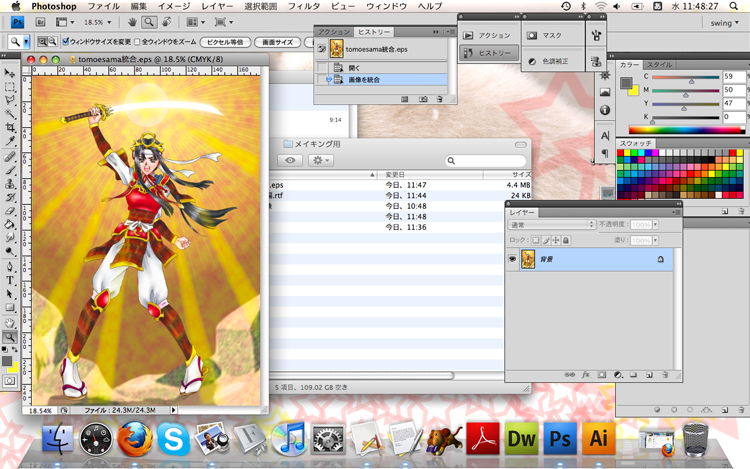Click the Hand tool in application bar

132,22
